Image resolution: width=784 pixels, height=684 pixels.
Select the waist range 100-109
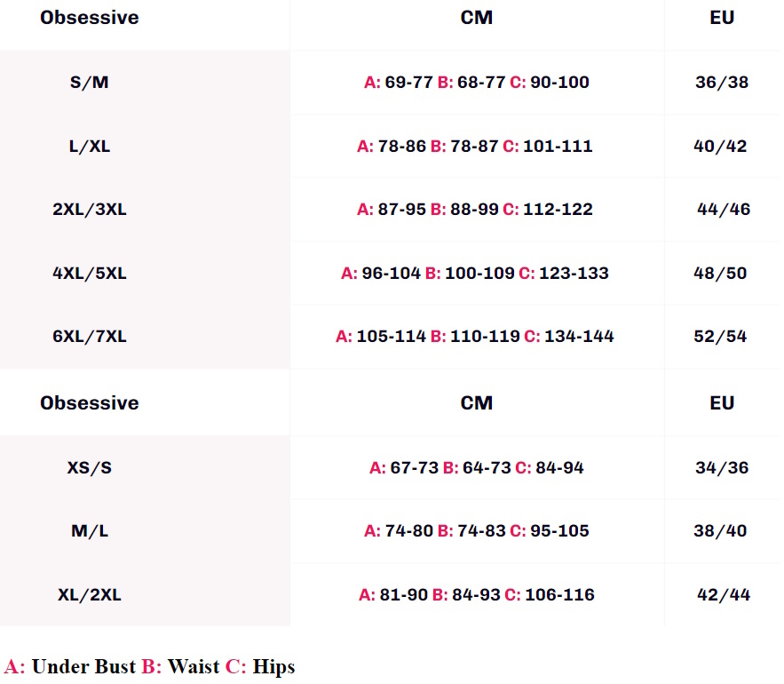(x=479, y=274)
